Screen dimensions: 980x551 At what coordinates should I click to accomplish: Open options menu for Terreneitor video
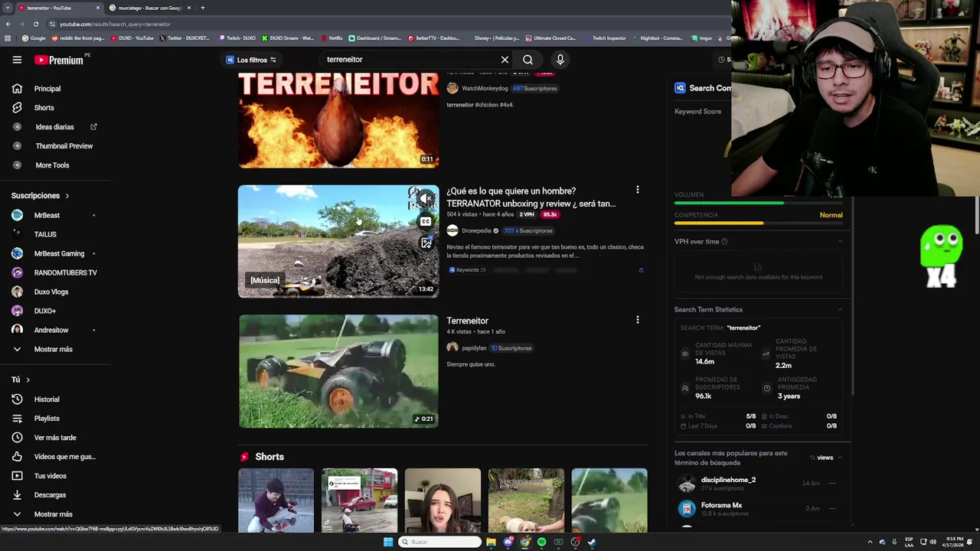click(637, 320)
